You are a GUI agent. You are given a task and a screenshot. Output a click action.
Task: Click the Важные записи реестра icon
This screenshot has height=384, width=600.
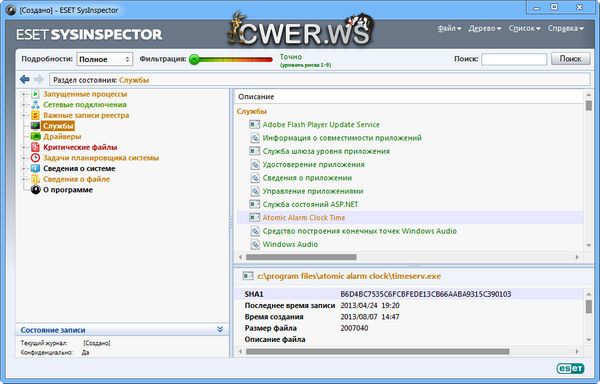(35, 116)
